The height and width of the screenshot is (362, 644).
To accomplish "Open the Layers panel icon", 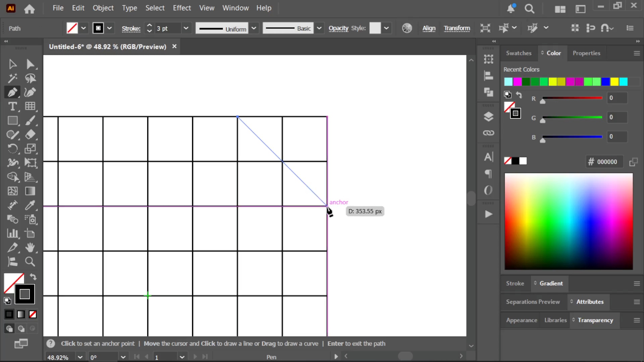I will pos(488,117).
